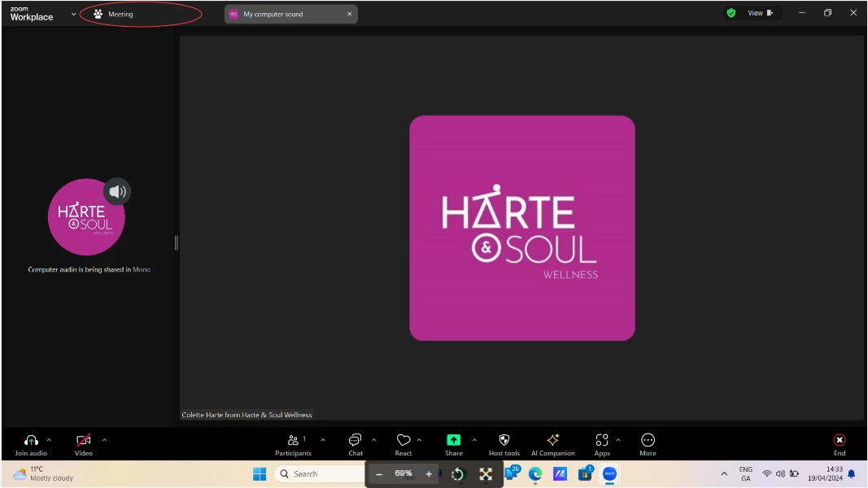Click the 69% zoom level value

click(x=403, y=473)
